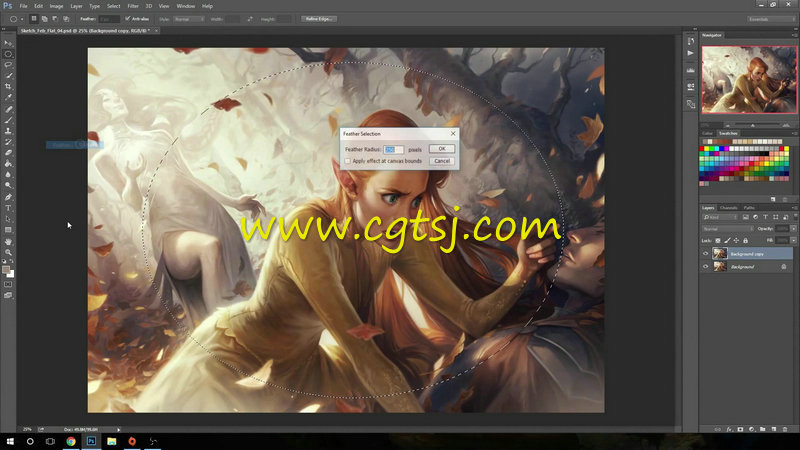Click the Refine Edge button

point(319,19)
